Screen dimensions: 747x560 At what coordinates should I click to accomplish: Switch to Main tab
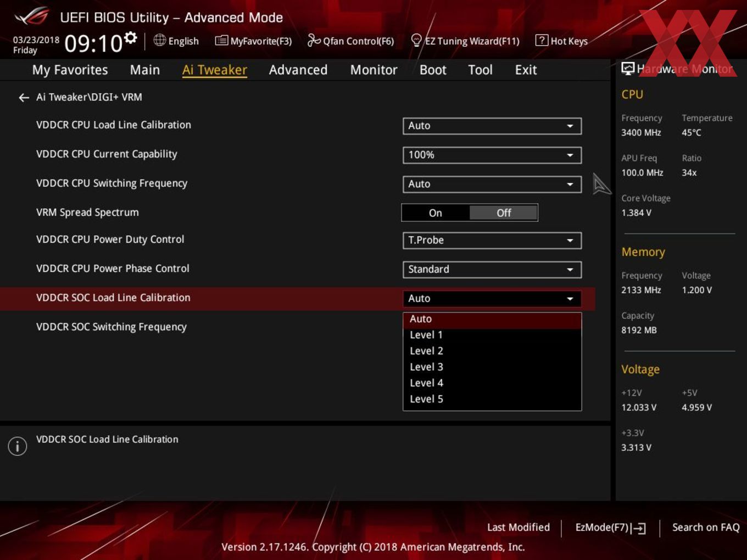pos(145,70)
